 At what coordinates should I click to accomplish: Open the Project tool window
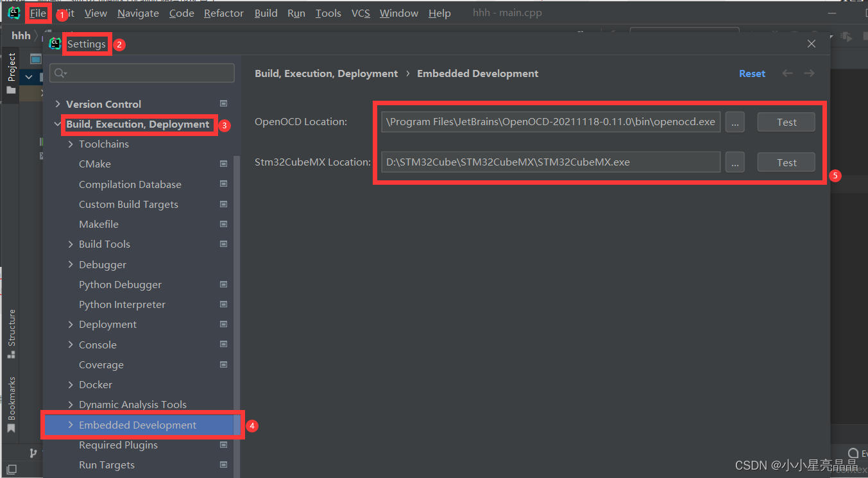(12, 74)
